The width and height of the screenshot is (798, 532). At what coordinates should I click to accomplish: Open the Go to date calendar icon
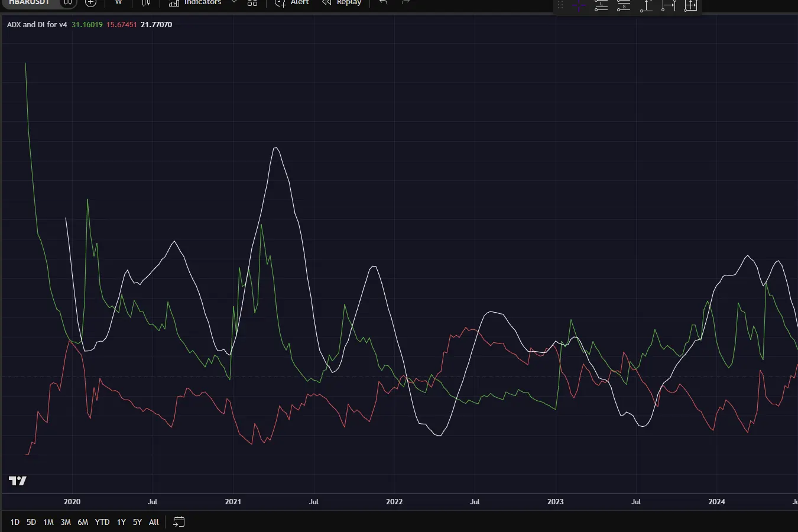pos(179,522)
